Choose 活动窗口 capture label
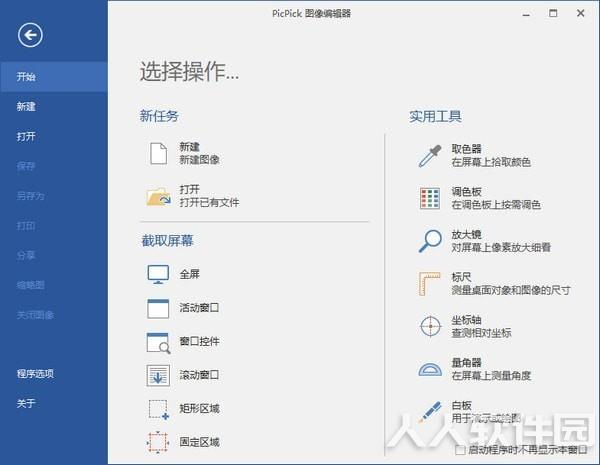600x465 pixels. [x=199, y=308]
